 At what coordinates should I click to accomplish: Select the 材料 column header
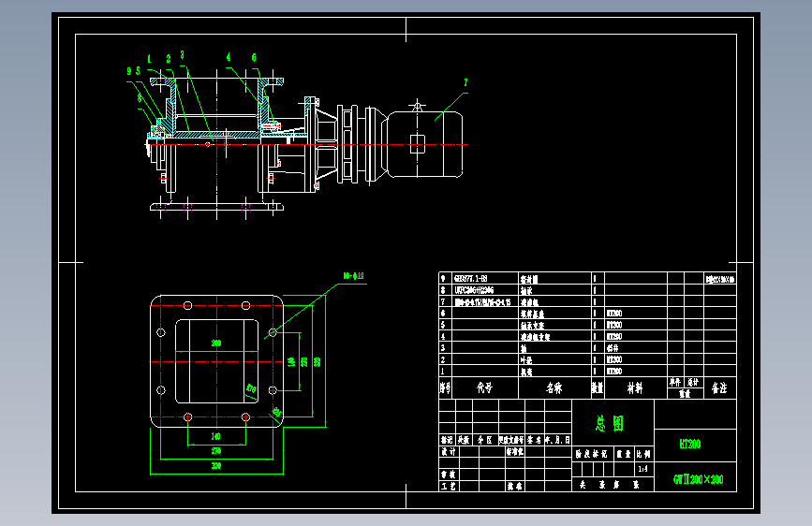tap(635, 387)
